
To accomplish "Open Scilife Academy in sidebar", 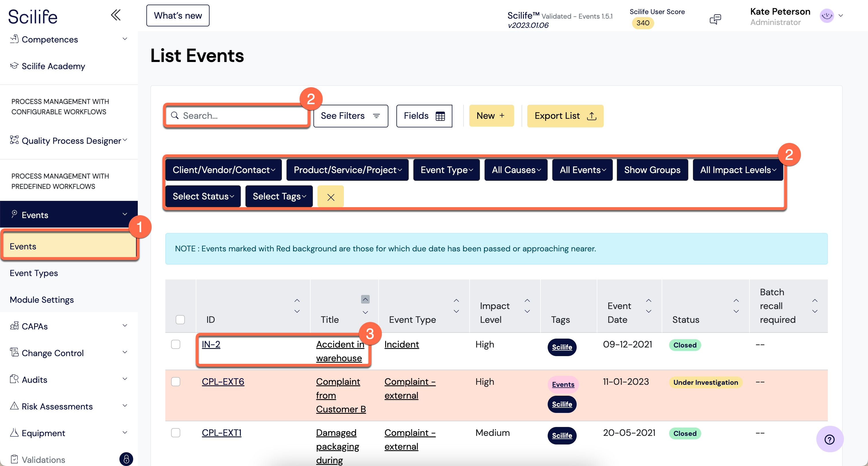I will coord(53,66).
